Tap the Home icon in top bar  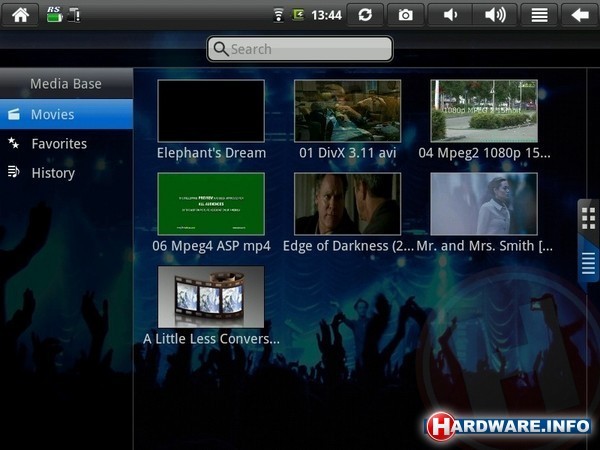click(20, 15)
